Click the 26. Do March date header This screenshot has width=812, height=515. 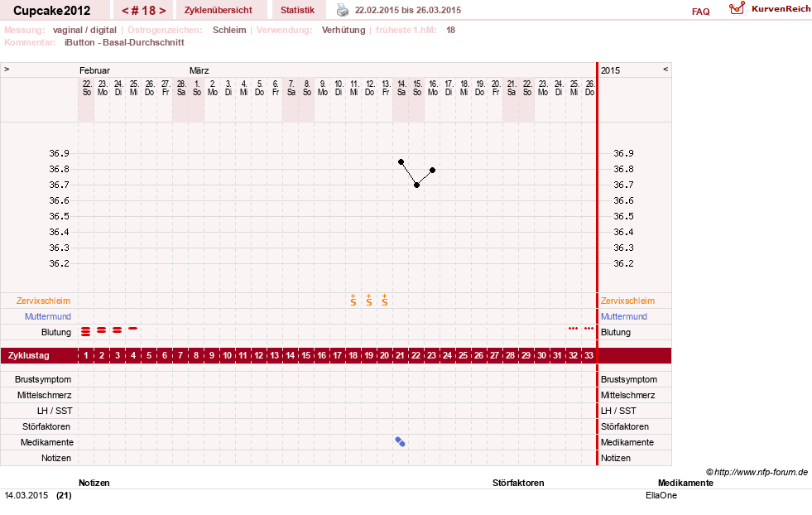pyautogui.click(x=590, y=88)
